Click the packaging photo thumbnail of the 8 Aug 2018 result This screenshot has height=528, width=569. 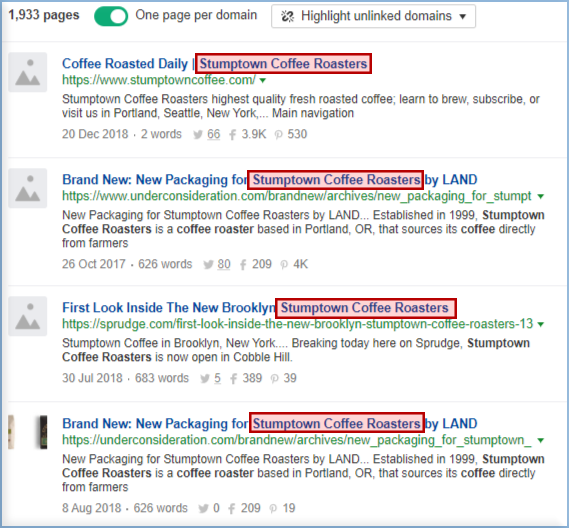28,432
